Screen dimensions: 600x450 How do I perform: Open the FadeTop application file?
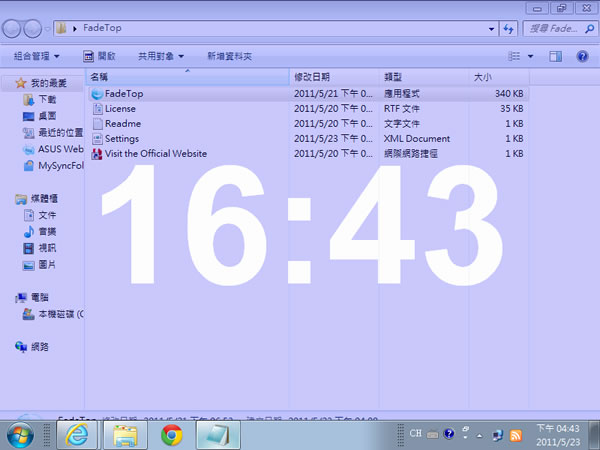(x=124, y=94)
